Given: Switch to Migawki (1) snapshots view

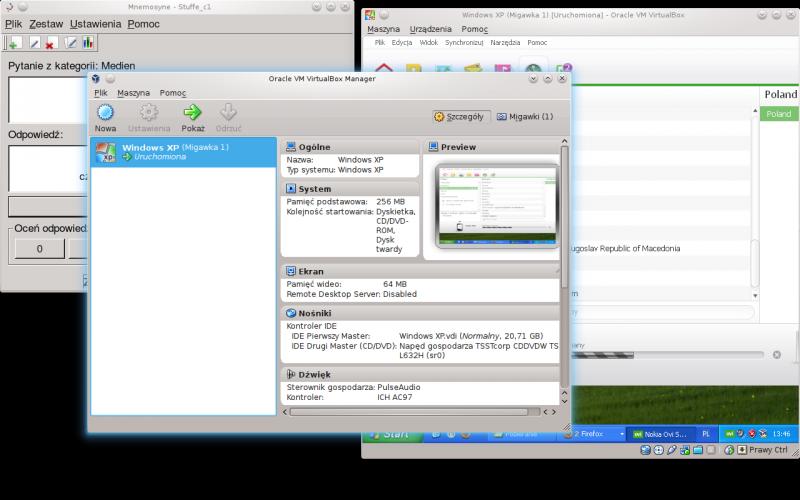Looking at the screenshot, I should [x=524, y=116].
